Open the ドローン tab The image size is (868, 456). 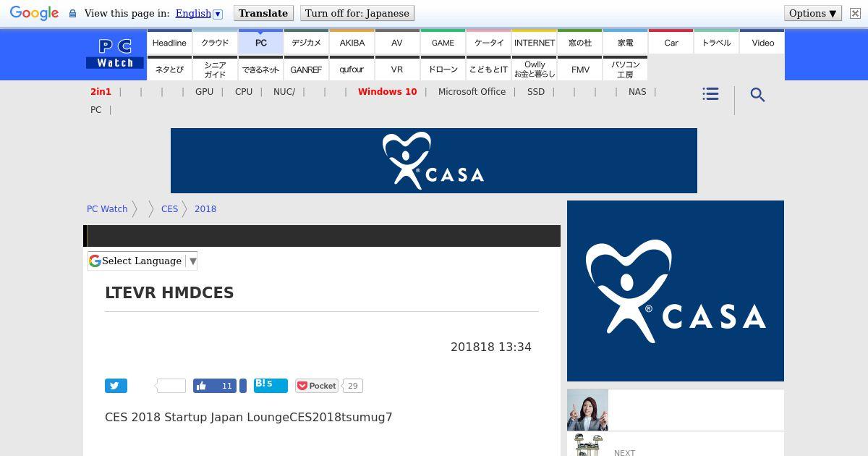pyautogui.click(x=443, y=69)
